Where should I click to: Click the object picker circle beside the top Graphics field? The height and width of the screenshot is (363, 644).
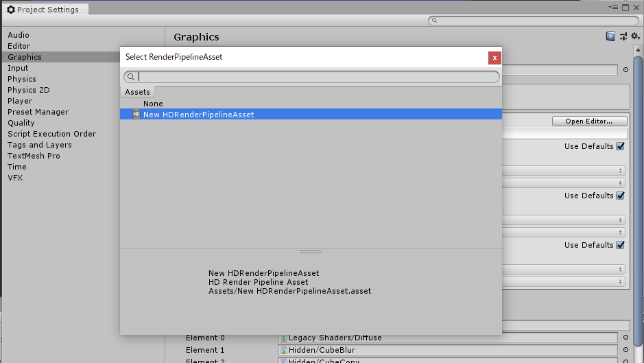(x=625, y=70)
